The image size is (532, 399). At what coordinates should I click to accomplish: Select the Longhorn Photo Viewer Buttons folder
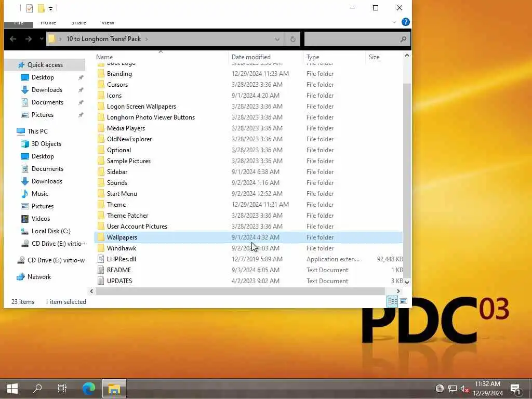(x=151, y=117)
